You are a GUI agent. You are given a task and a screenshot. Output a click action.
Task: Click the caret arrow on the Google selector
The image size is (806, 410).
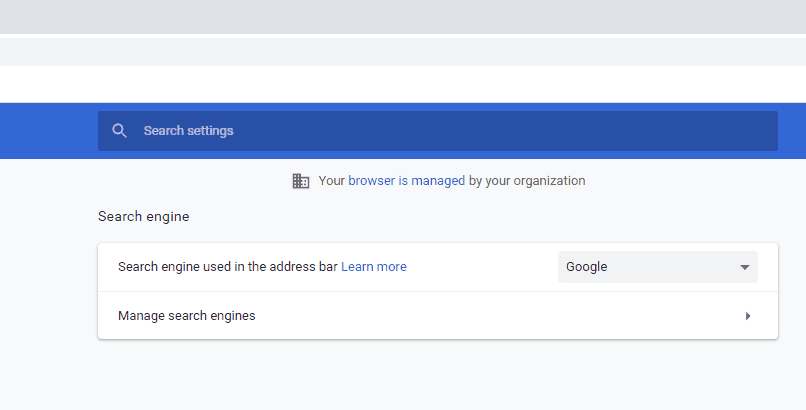click(744, 267)
